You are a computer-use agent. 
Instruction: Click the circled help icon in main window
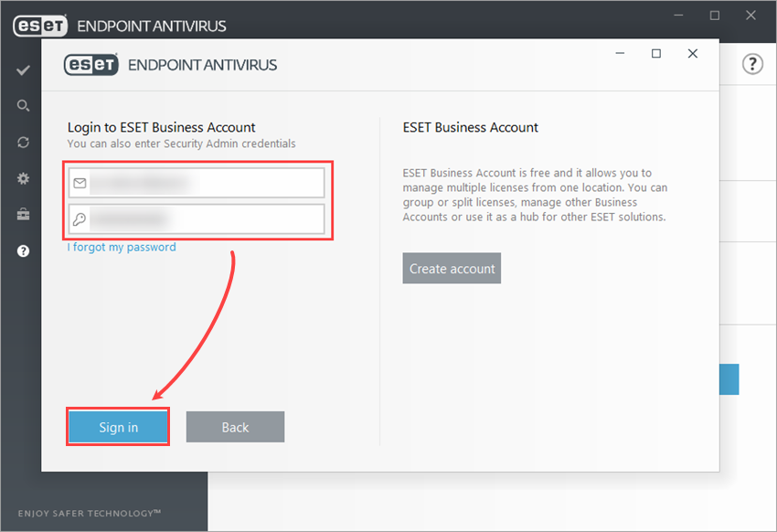752,64
